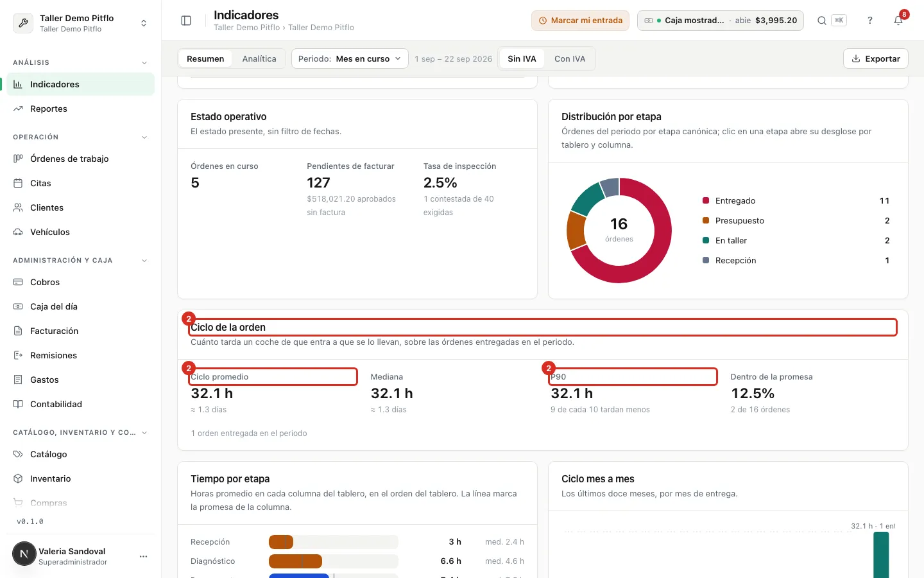The image size is (924, 578).
Task: Switch to the Resumen tab
Action: coord(205,58)
